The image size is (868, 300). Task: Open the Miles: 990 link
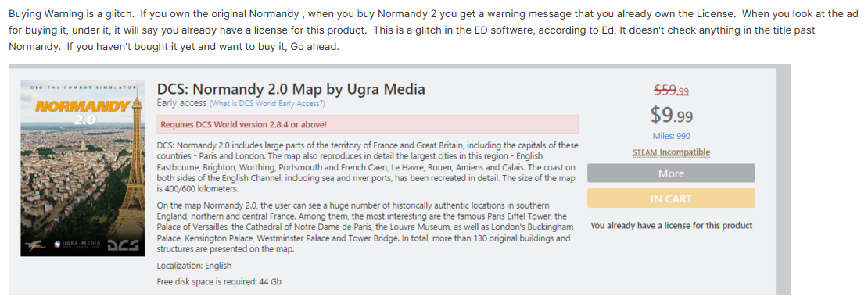(672, 136)
